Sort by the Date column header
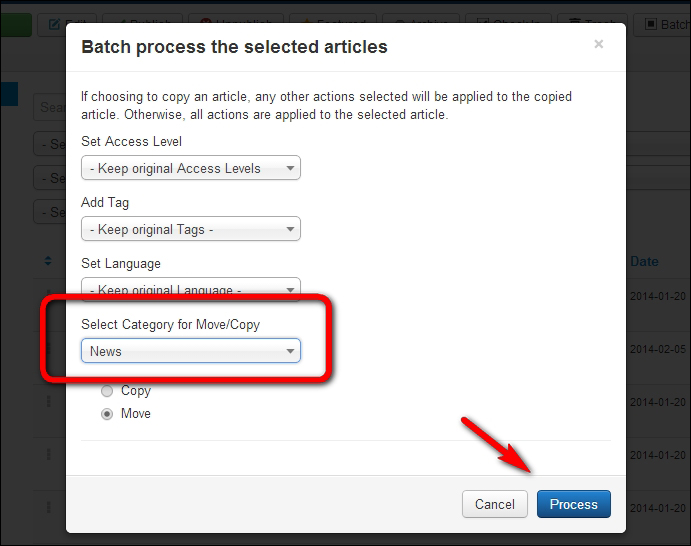The width and height of the screenshot is (691, 546). click(x=645, y=261)
